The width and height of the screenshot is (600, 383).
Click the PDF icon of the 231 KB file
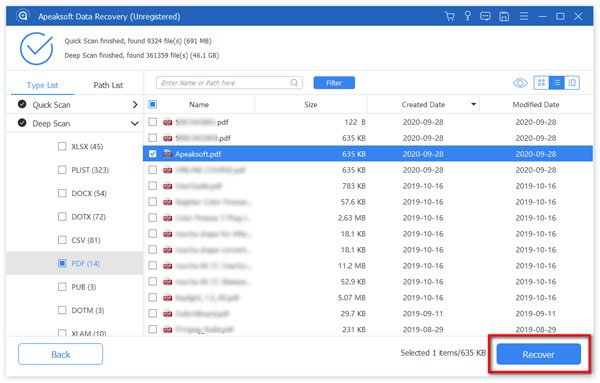[168, 329]
